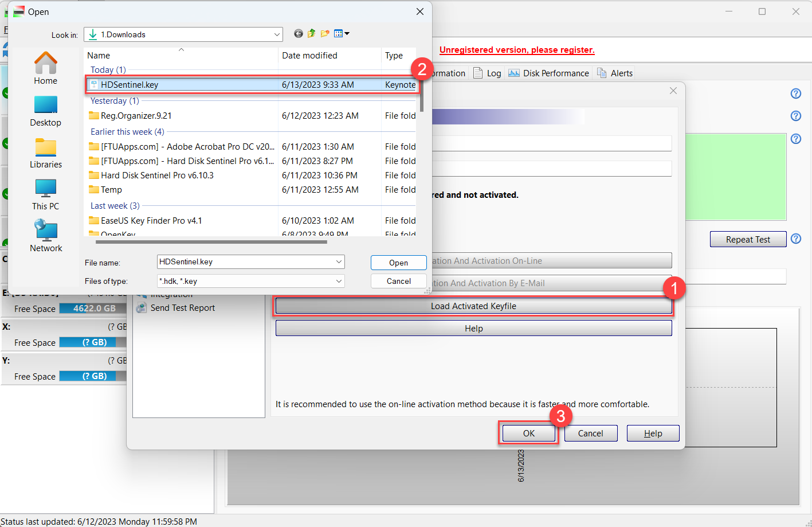Open the File name dropdown arrow
The width and height of the screenshot is (812, 527).
click(339, 262)
